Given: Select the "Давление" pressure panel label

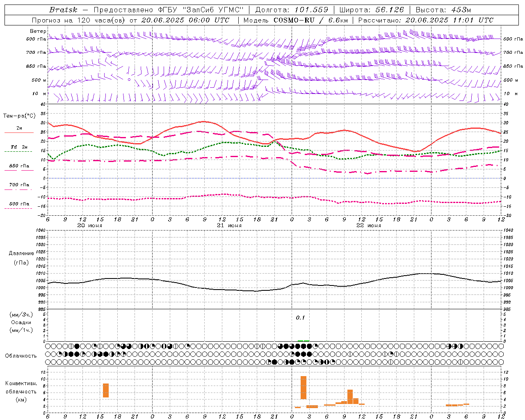Looking at the screenshot, I should pyautogui.click(x=21, y=253).
